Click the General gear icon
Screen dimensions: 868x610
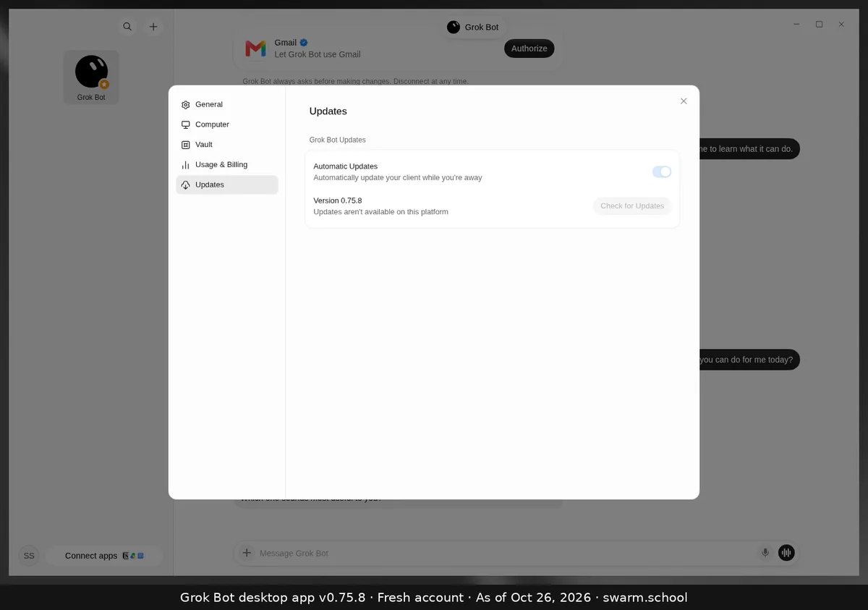(x=186, y=105)
